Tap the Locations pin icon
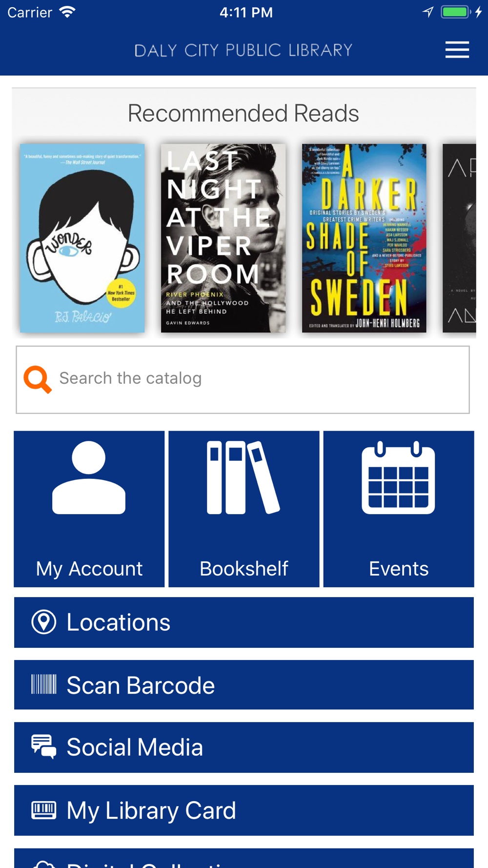 [x=44, y=622]
